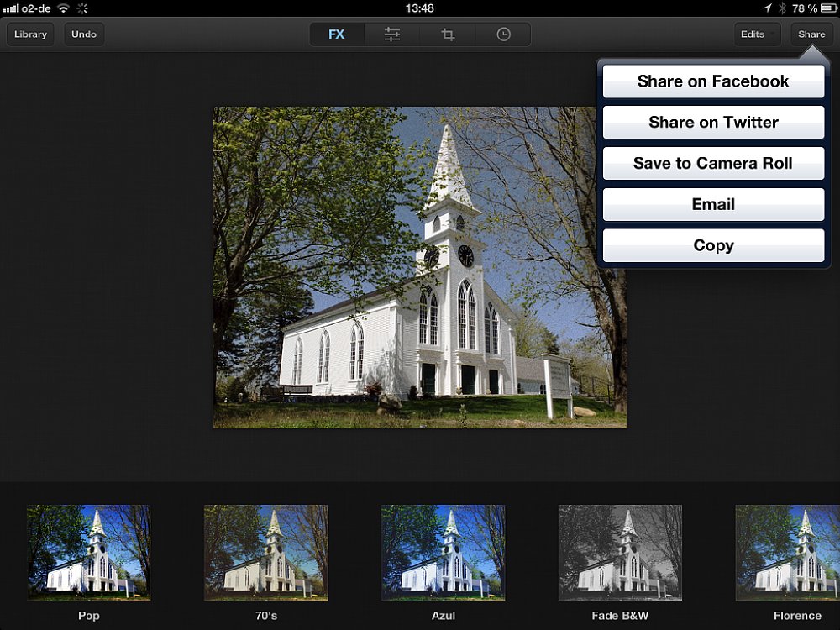Screen dimensions: 840x630
Task: Select the crop tool icon
Action: [448, 34]
